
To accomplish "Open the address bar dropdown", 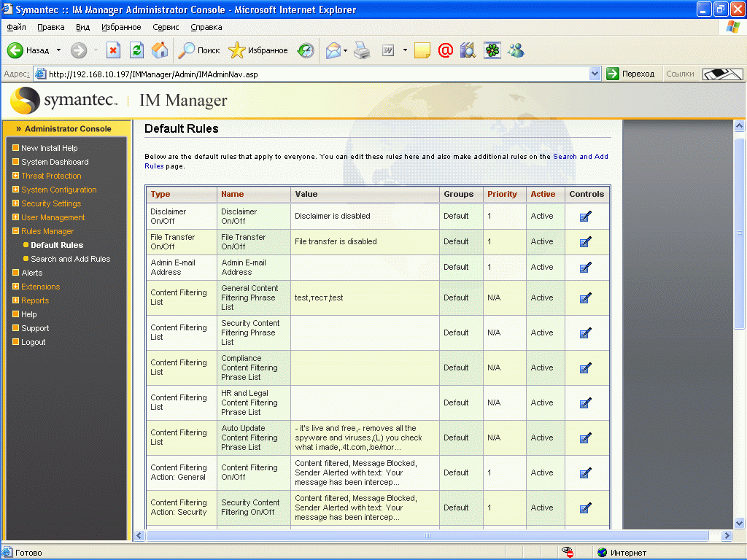I will pos(595,74).
